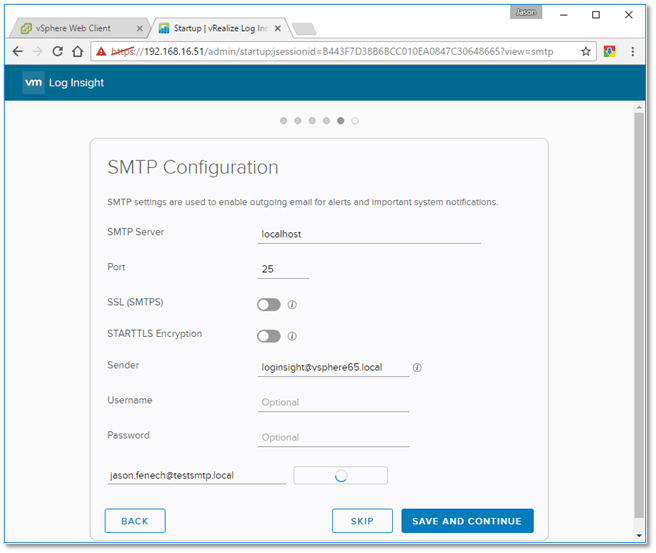
Task: Click the scrollbar up arrow
Action: [639, 107]
